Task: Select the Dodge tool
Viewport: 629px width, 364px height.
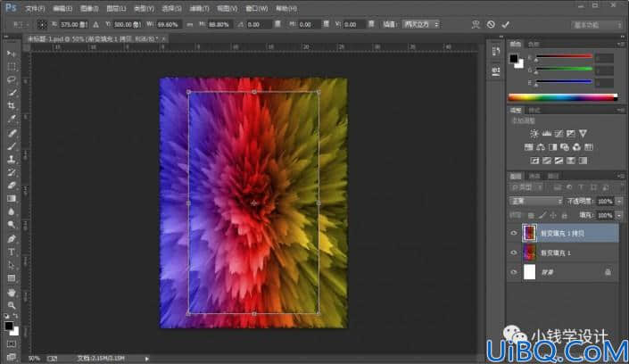Action: click(12, 225)
